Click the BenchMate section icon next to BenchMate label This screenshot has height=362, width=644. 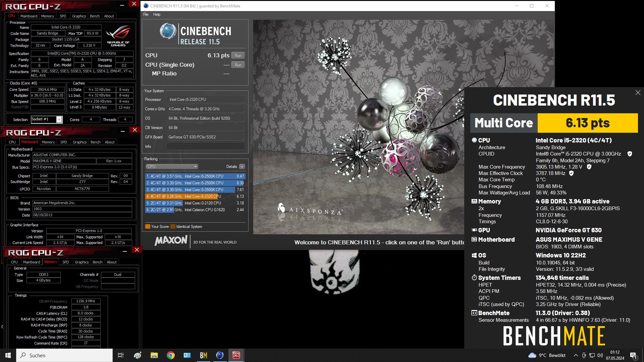click(474, 313)
